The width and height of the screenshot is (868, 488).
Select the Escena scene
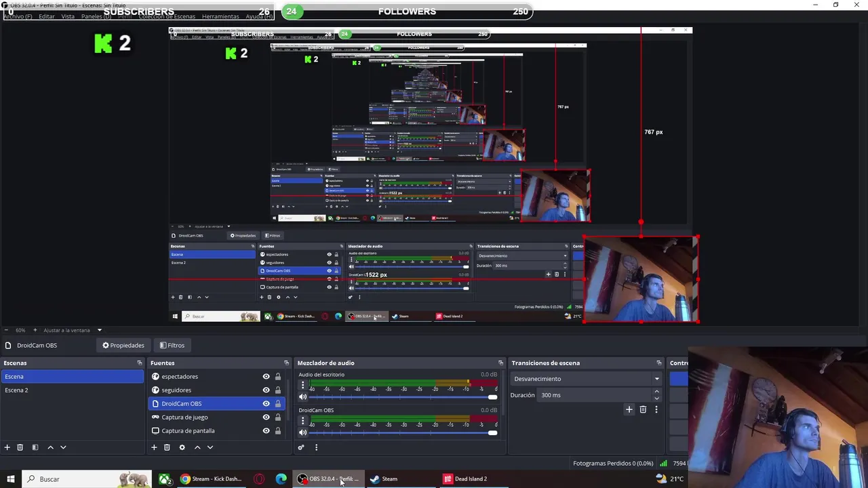point(72,377)
